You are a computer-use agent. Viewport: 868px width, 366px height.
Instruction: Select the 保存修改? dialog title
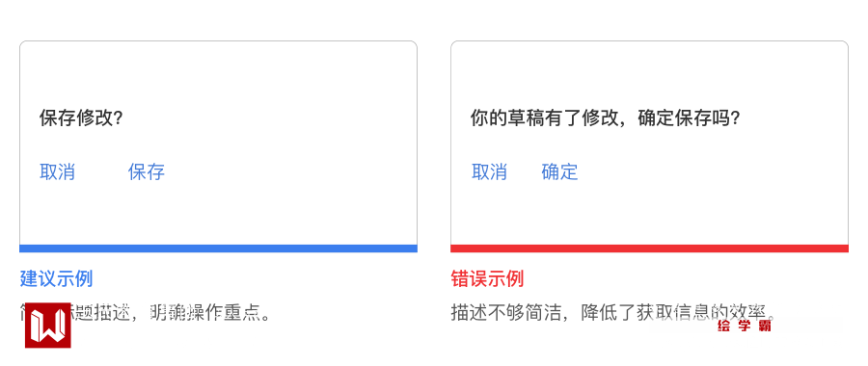[x=81, y=118]
